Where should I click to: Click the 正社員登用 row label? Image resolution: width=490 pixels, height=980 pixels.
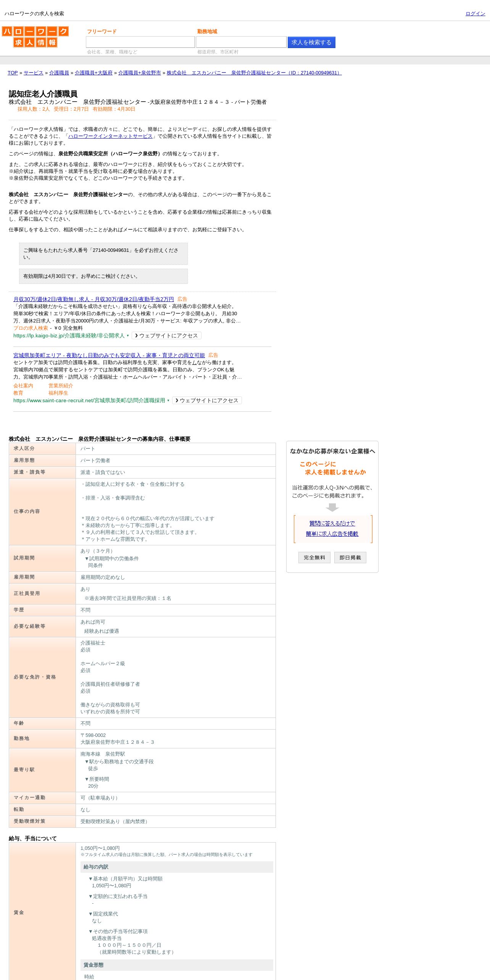point(42,594)
